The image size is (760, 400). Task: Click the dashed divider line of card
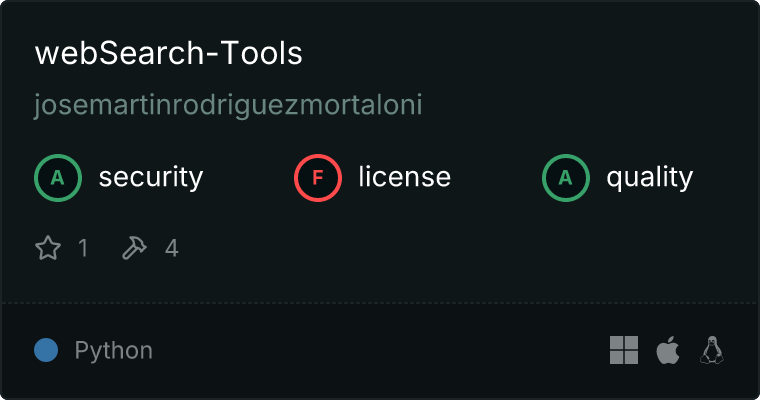(x=380, y=303)
